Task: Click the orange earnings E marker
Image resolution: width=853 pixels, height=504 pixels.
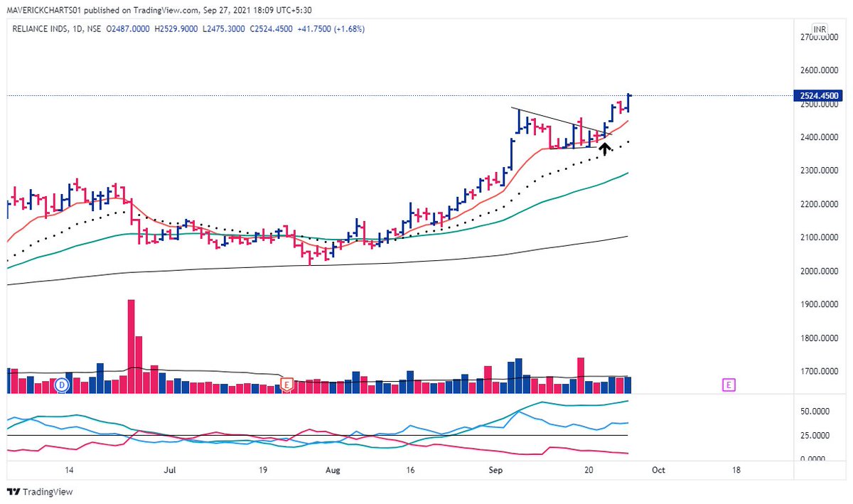Action: point(287,385)
